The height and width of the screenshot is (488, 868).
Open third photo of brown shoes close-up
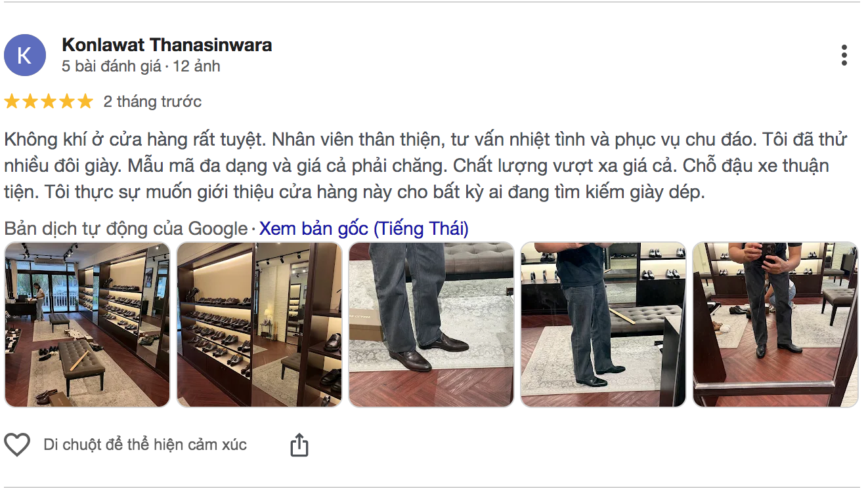[431, 325]
